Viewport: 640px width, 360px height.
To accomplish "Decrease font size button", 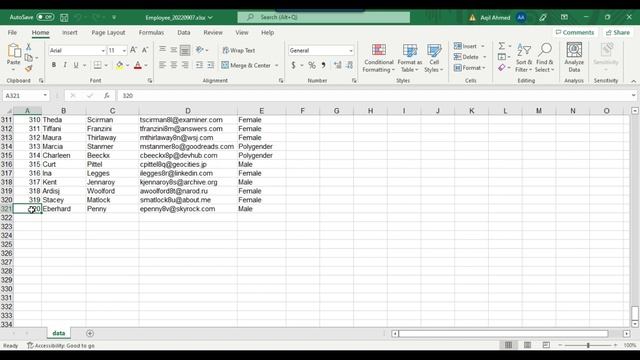I will [145, 50].
